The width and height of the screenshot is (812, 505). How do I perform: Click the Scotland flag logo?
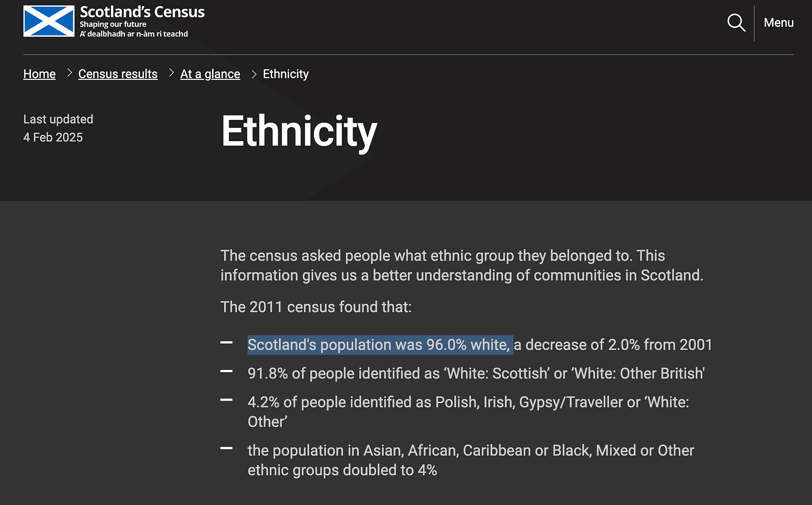point(49,21)
